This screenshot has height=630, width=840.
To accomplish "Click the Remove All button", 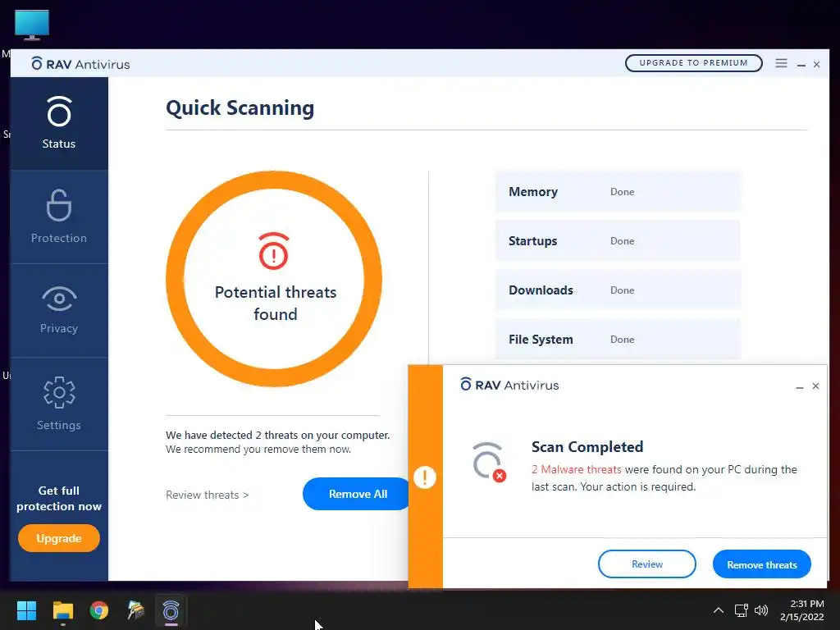I will (358, 494).
